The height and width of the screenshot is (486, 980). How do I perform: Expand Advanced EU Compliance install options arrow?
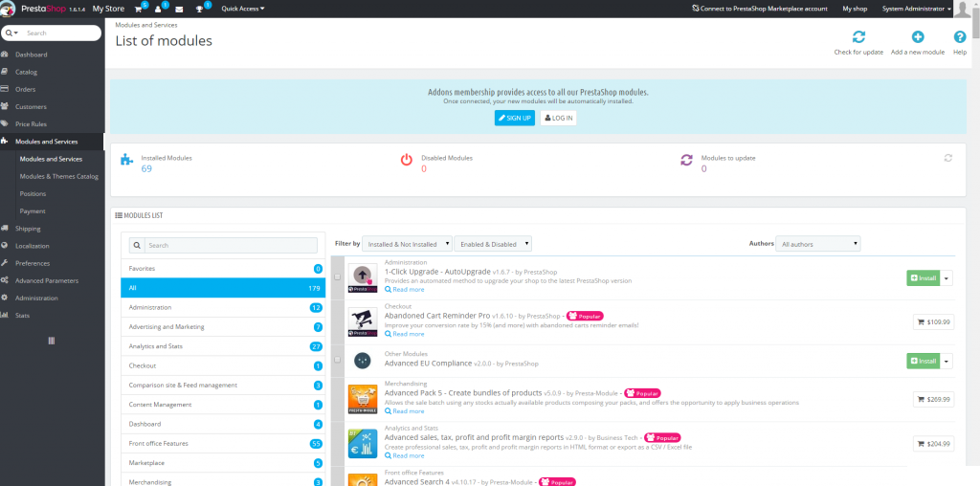click(x=947, y=361)
